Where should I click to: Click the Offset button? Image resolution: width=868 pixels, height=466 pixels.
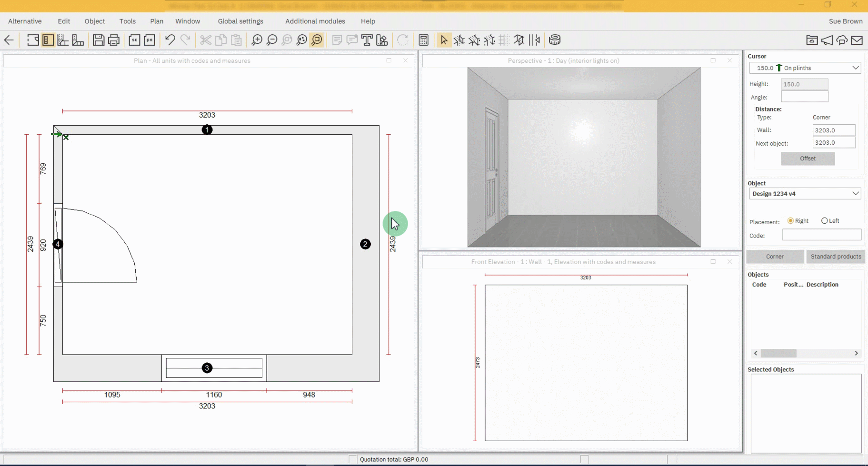[808, 159]
